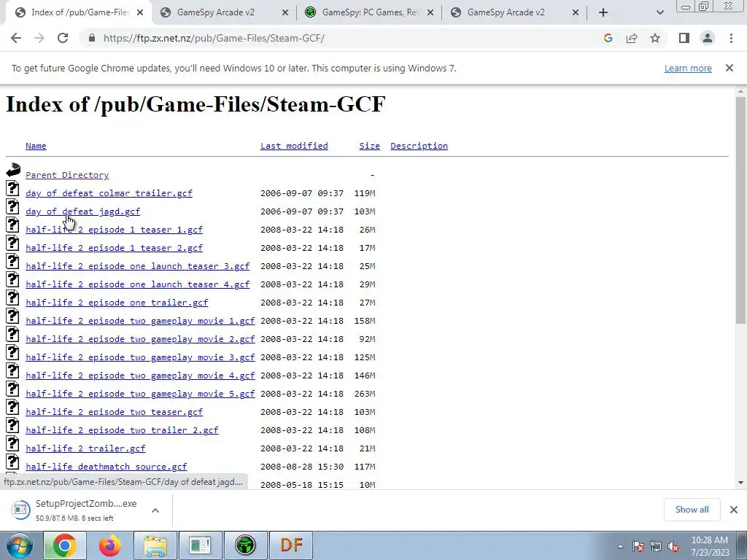Sort listing by Description column
Image resolution: width=747 pixels, height=560 pixels.
point(419,146)
